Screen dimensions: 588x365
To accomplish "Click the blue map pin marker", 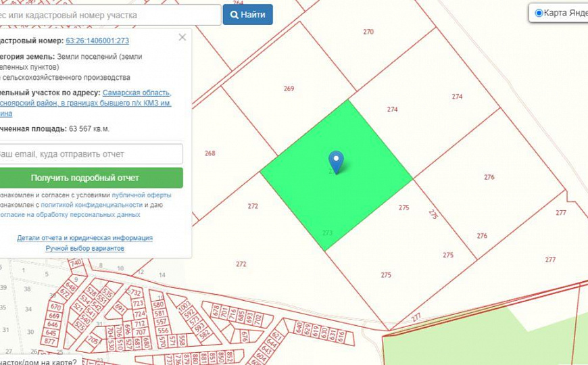I will point(336,161).
